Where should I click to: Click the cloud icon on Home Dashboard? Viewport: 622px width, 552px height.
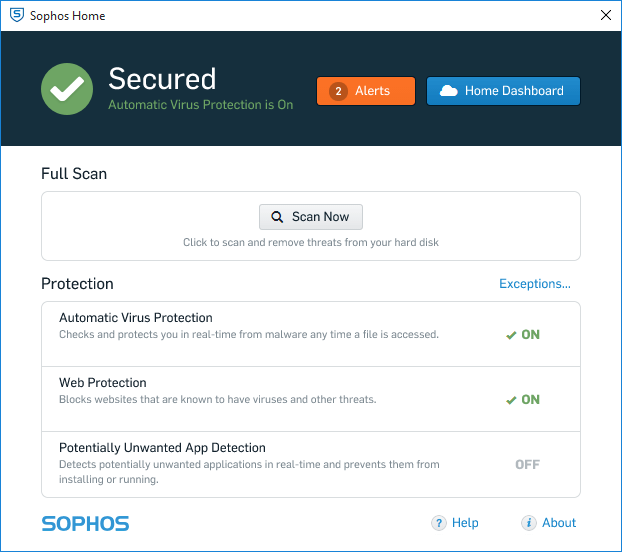click(449, 91)
